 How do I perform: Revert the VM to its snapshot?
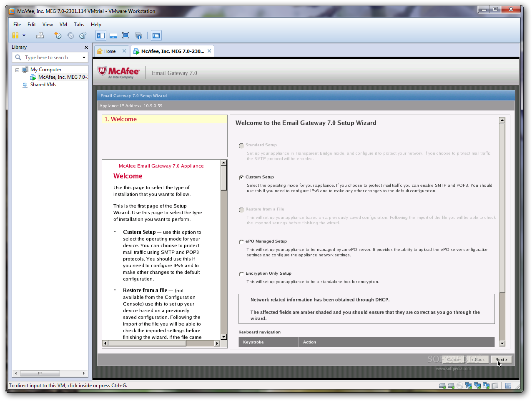click(70, 35)
